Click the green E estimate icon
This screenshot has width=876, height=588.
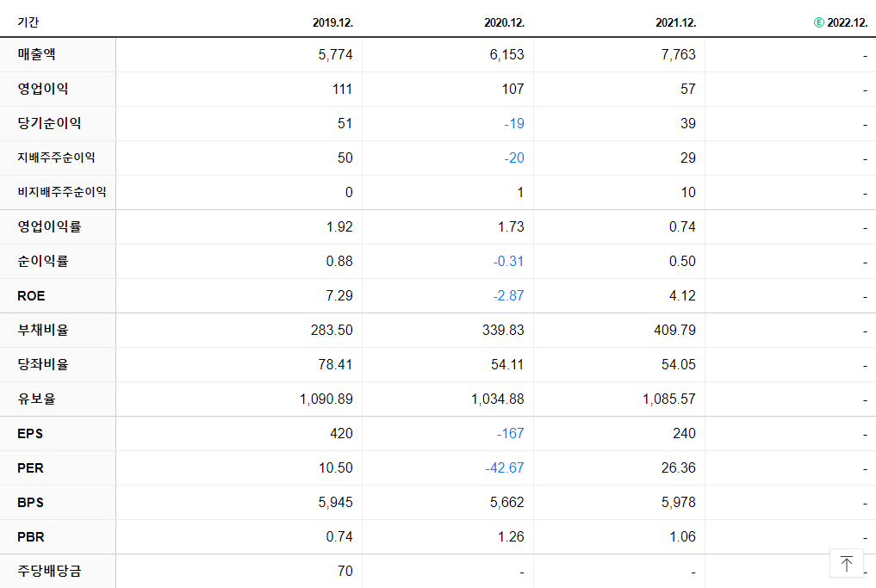click(x=818, y=22)
